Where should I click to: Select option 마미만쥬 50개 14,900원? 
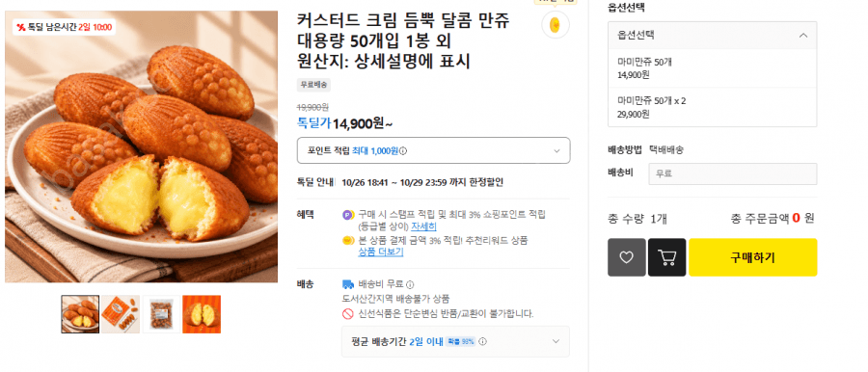(x=712, y=68)
